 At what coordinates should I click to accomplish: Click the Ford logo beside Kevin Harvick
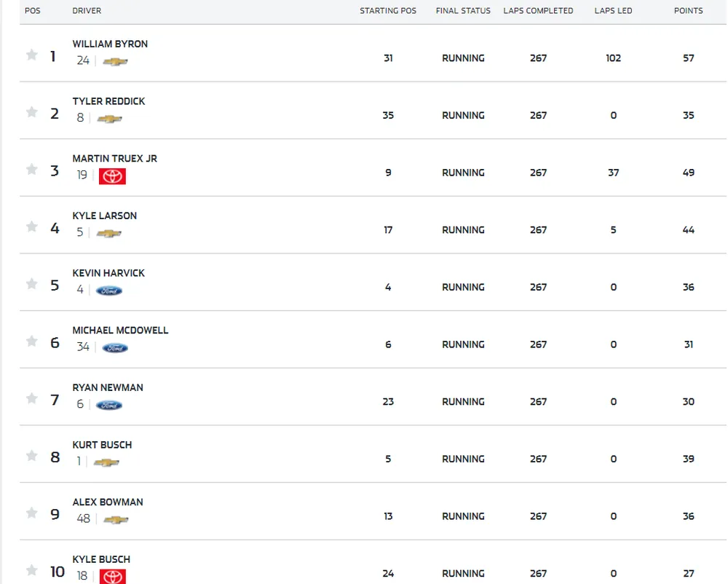coord(109,291)
